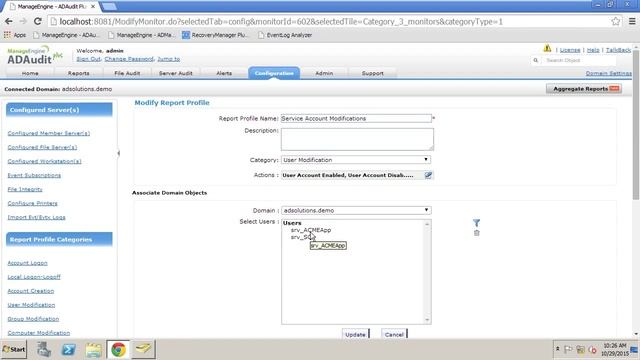Open RecoveryManager Plus bookmark
Image resolution: width=640 pixels, height=360 pixels.
(215, 35)
